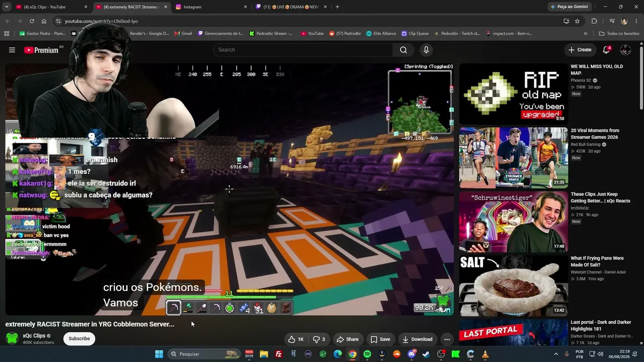
Task: Open "What If Frying Pans Were Made Of Salt?" title
Action: point(597,261)
